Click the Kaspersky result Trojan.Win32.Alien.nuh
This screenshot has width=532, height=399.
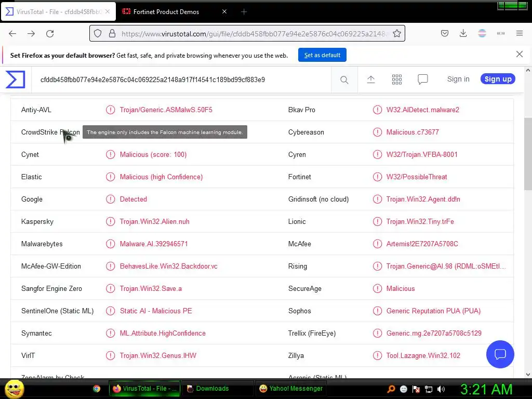click(155, 221)
